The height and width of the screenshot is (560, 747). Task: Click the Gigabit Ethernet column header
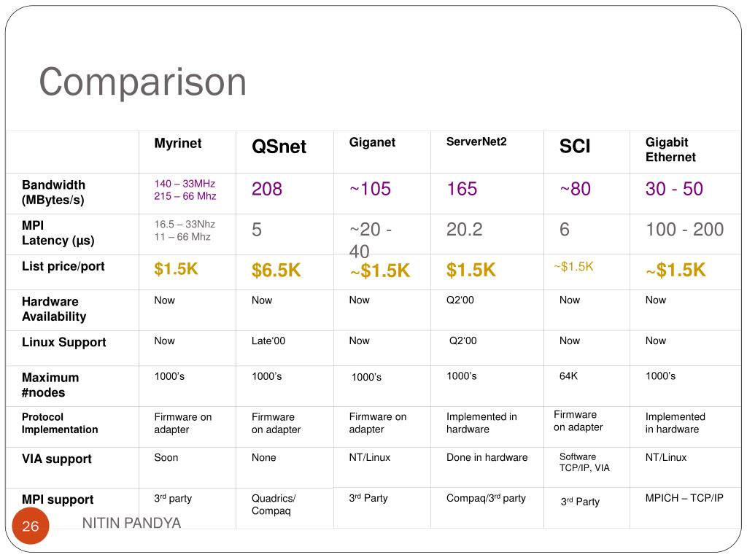click(670, 149)
